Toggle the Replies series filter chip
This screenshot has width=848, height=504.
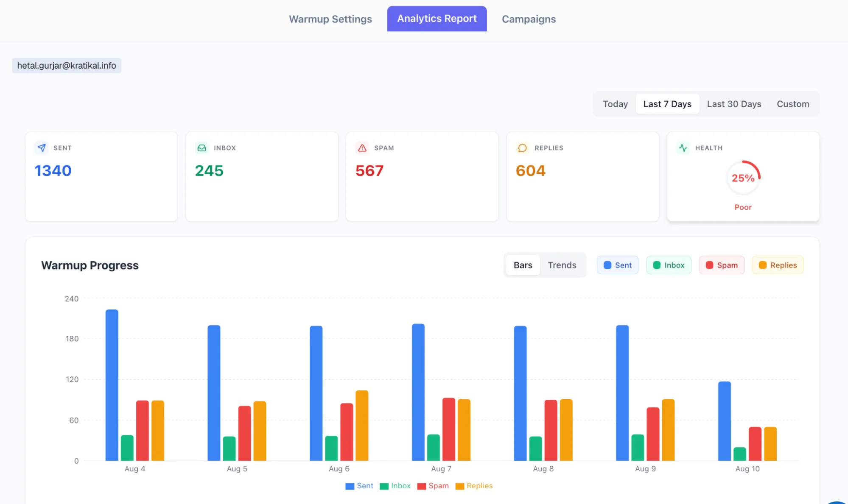[x=778, y=265]
